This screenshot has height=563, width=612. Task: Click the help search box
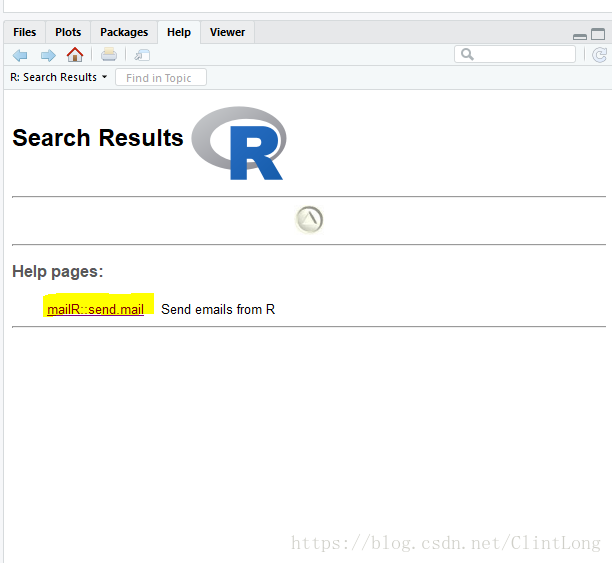point(515,54)
